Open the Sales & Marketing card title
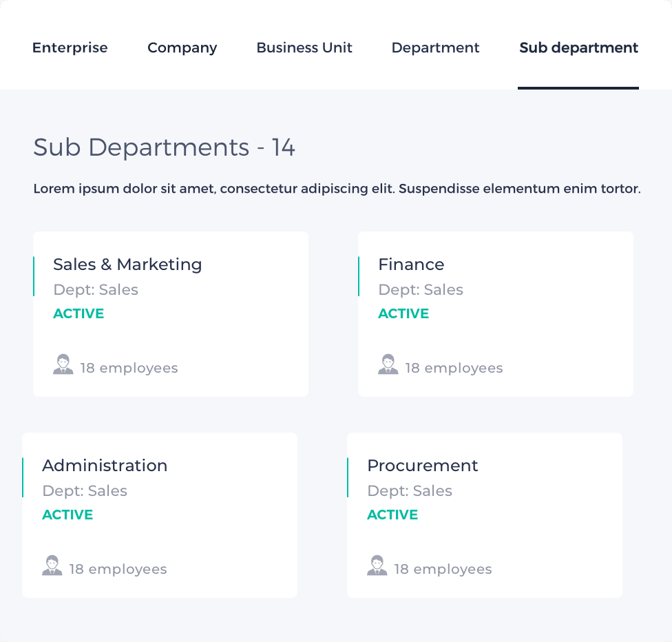This screenshot has height=642, width=672. (x=127, y=265)
